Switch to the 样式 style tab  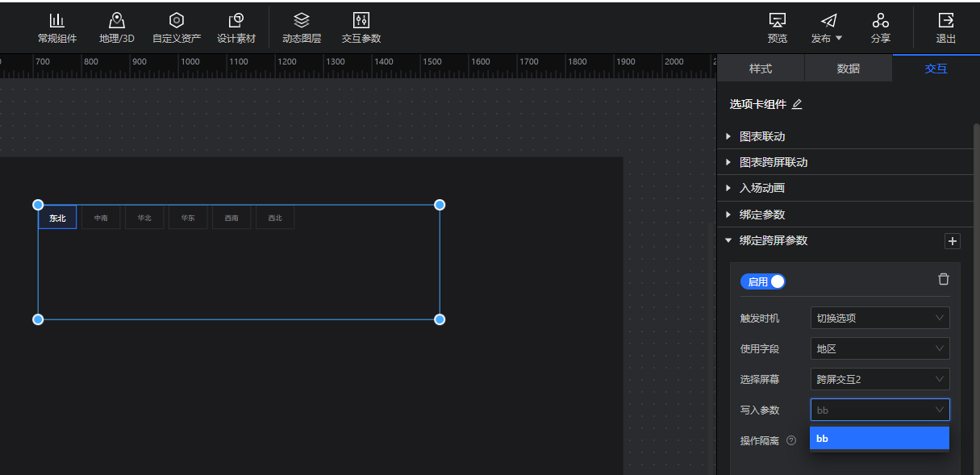point(761,69)
